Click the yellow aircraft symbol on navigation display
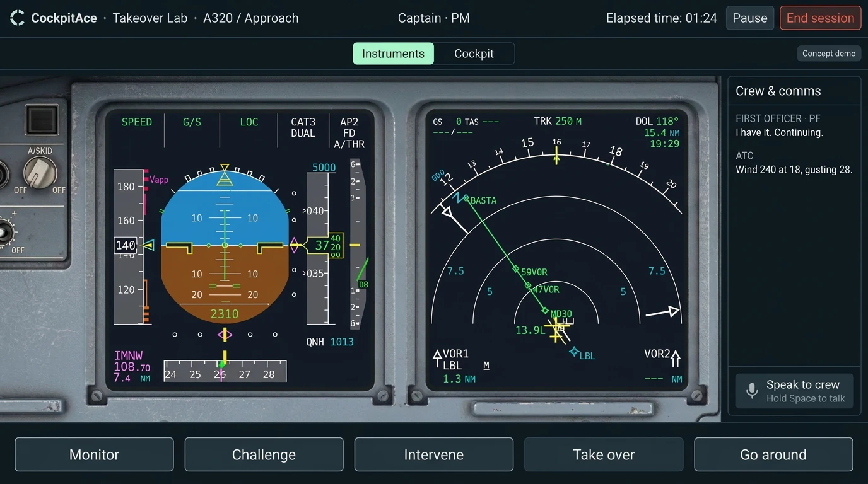Screen dimensions: 868x484 pyautogui.click(x=557, y=328)
